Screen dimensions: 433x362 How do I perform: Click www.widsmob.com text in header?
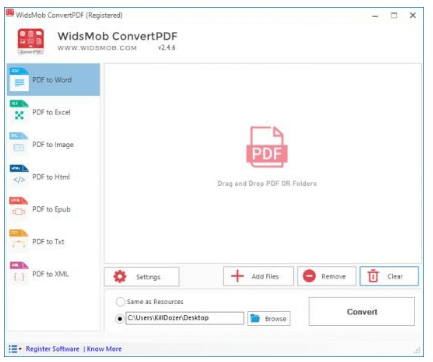97,48
